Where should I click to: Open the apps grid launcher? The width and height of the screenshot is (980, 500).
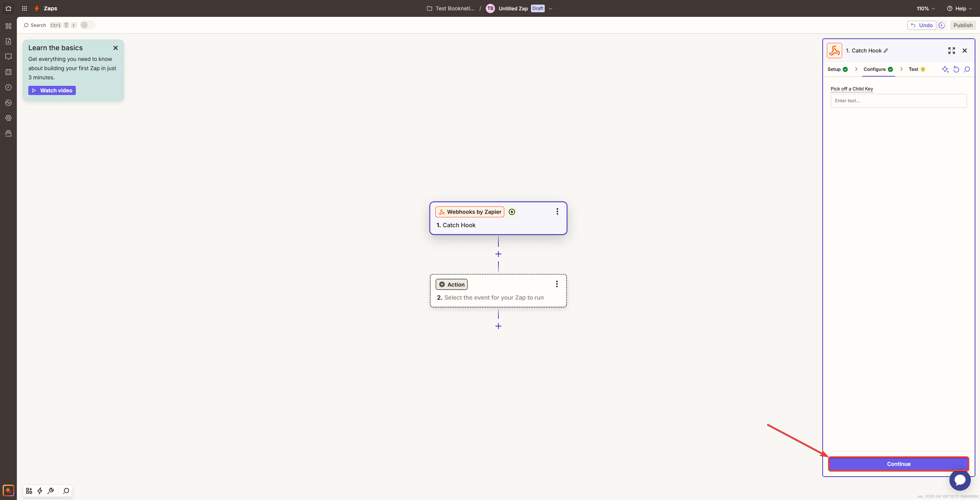click(x=24, y=8)
